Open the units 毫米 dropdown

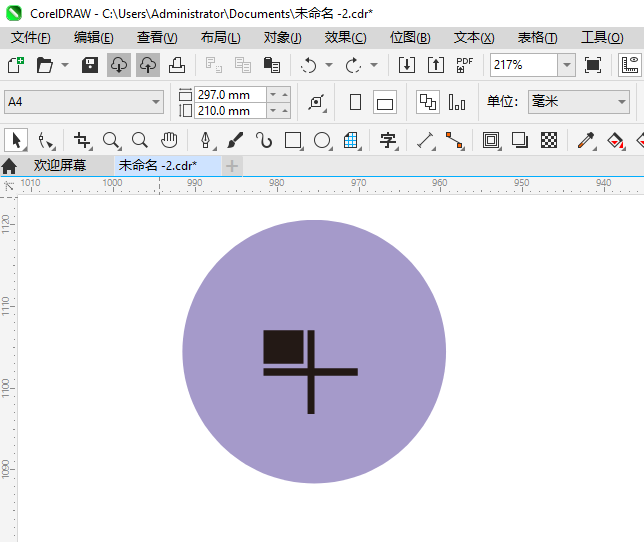click(579, 101)
